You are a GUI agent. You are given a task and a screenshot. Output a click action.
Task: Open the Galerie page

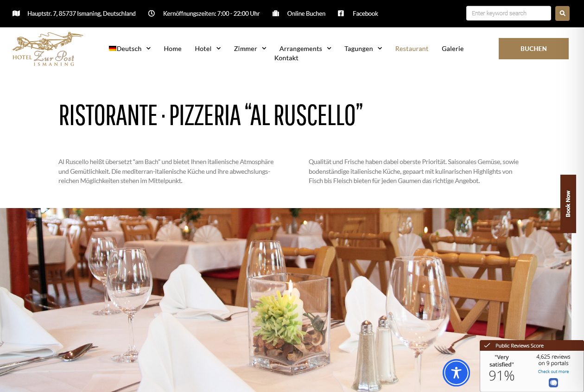tap(452, 49)
